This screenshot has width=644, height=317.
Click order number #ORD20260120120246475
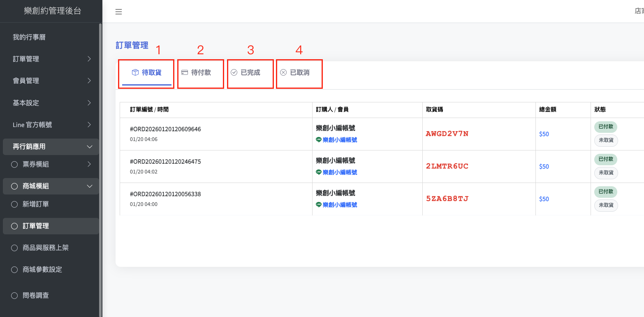coord(165,162)
